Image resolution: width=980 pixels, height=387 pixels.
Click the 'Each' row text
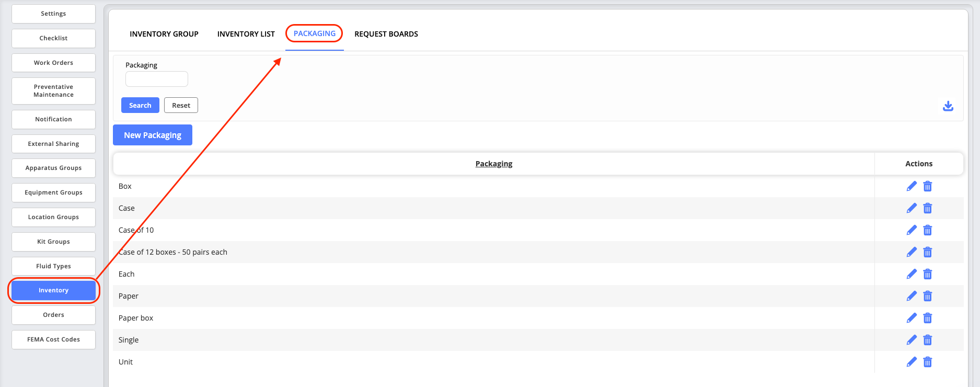click(126, 274)
